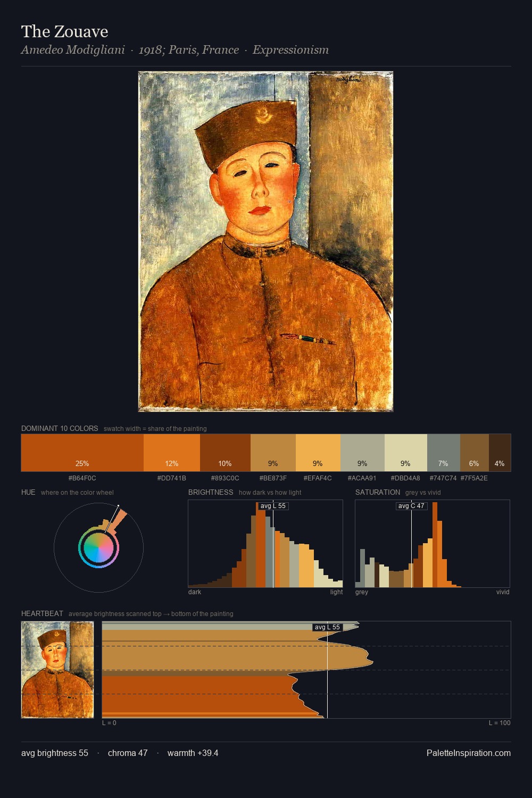Click the #B64F0C 25% color swatch

[82, 453]
